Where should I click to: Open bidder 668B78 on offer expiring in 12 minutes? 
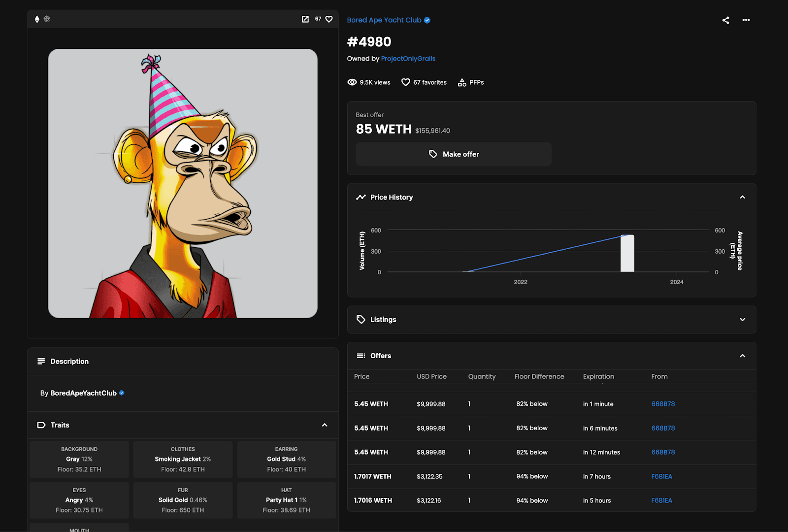[663, 452]
